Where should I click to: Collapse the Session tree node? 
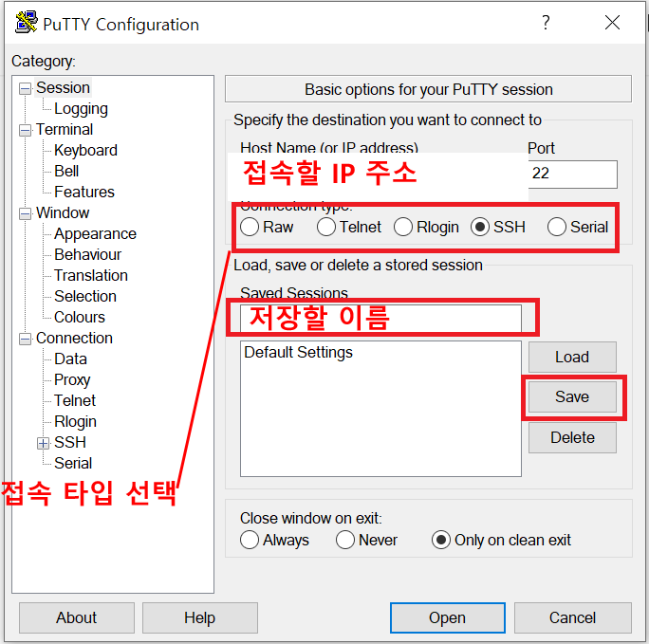[26, 88]
